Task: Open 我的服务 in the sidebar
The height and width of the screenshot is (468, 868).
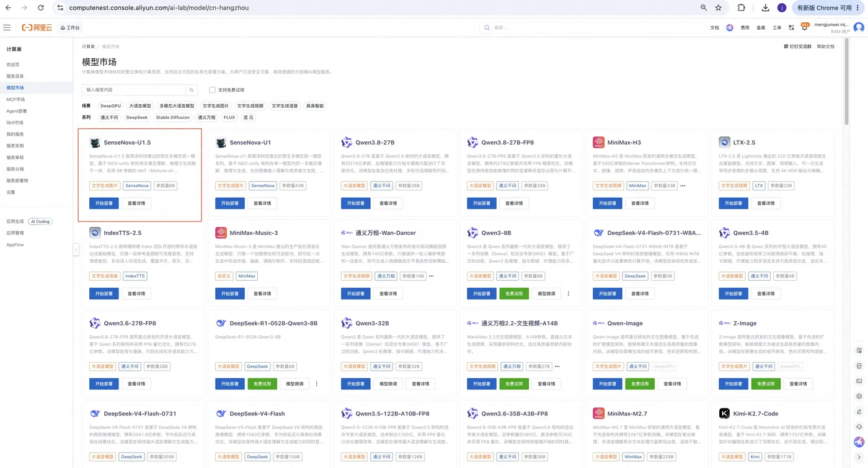Action: 15,134
